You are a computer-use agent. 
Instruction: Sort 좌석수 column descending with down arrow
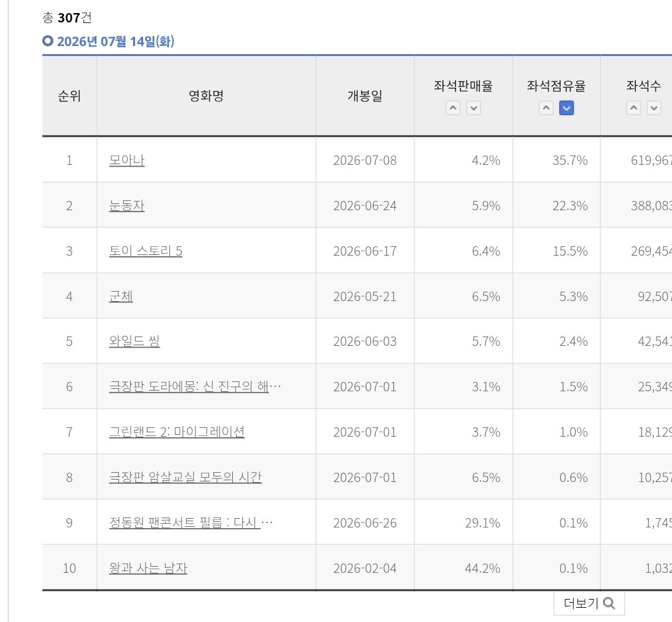tap(654, 108)
